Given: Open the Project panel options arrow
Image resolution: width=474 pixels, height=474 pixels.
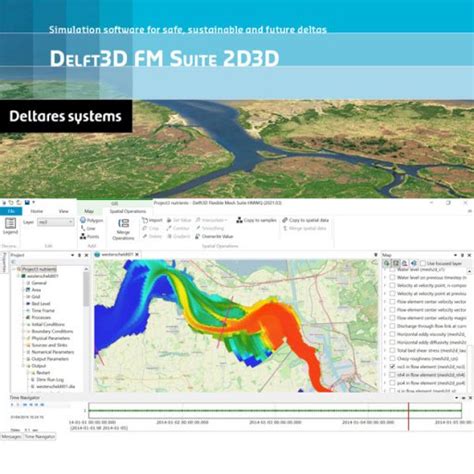Looking at the screenshot, I should 72,255.
